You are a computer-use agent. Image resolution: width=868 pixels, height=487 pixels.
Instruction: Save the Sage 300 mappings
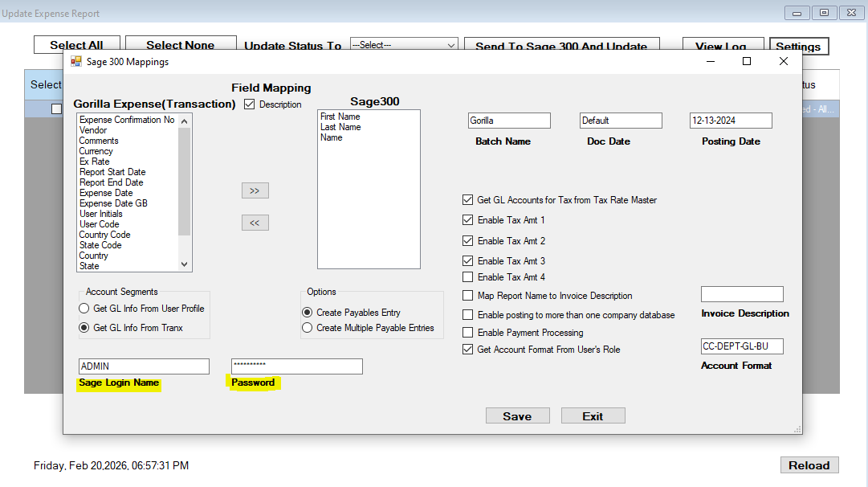(518, 416)
